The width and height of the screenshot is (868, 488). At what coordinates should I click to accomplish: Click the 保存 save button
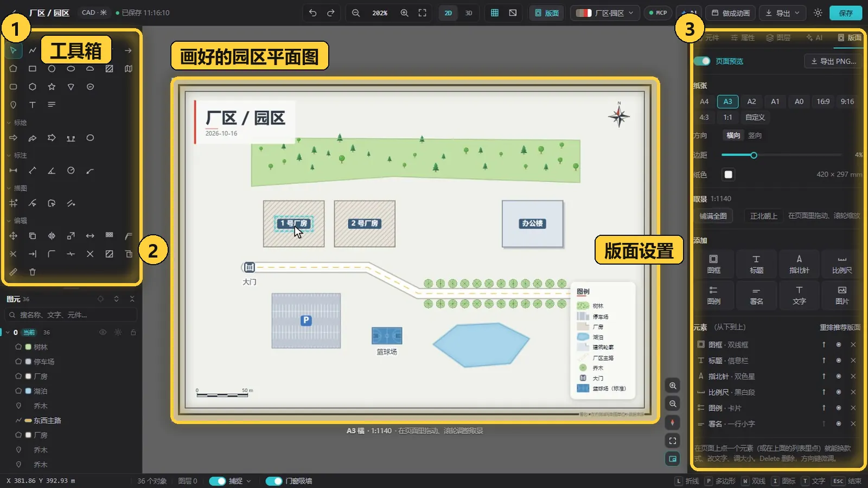pos(846,13)
